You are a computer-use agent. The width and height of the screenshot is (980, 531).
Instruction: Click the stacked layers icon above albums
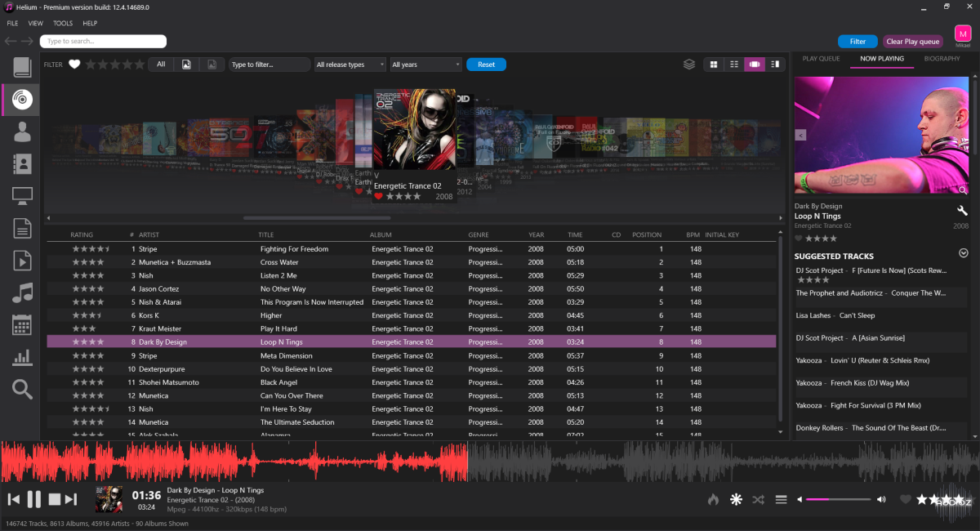click(x=689, y=65)
